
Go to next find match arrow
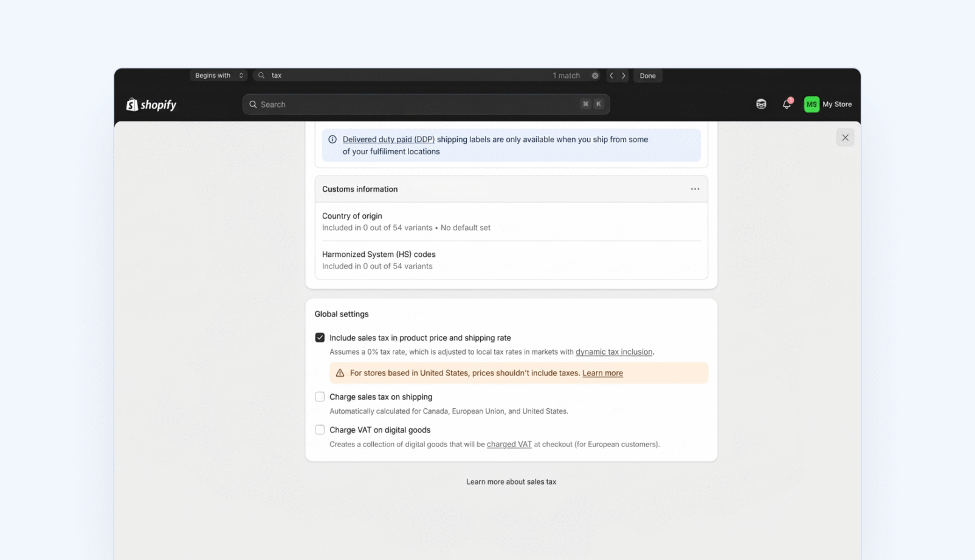[623, 76]
